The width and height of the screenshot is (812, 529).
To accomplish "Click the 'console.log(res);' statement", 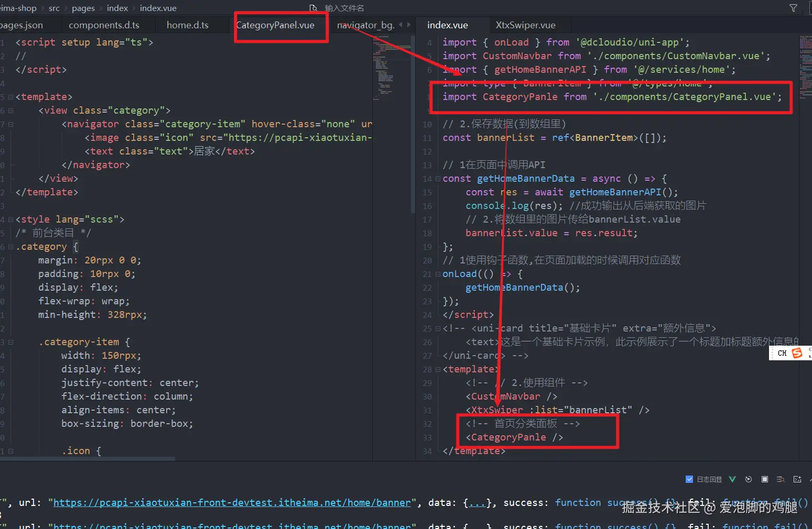I will (x=514, y=206).
